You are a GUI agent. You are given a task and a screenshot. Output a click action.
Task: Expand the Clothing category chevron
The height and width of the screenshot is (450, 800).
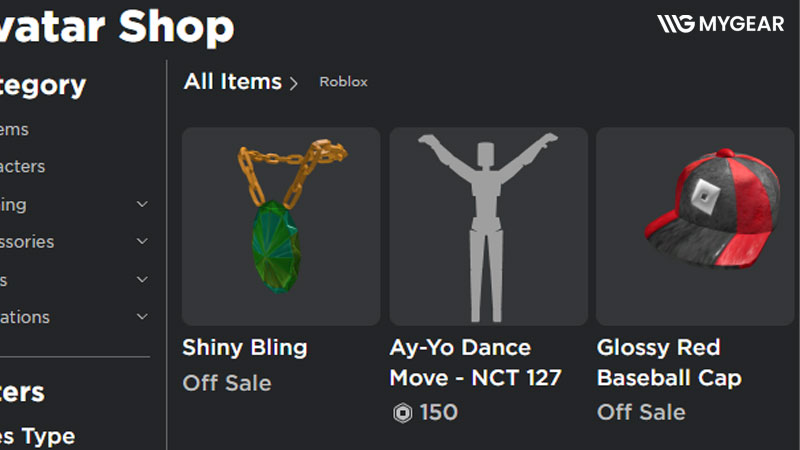[142, 204]
